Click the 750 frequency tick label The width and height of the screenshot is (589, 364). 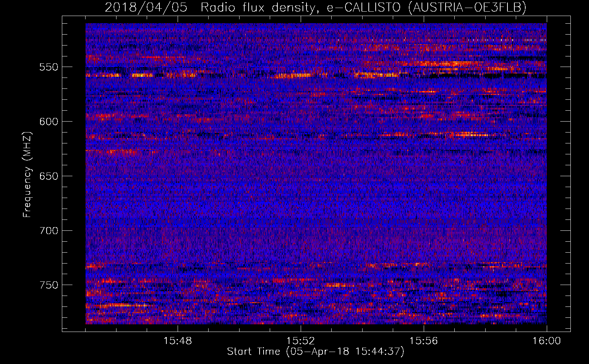coord(49,285)
